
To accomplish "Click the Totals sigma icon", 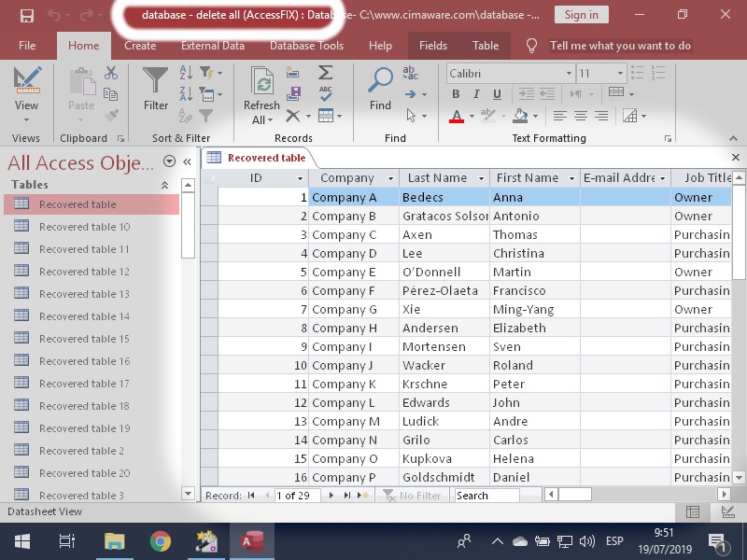I will point(325,73).
